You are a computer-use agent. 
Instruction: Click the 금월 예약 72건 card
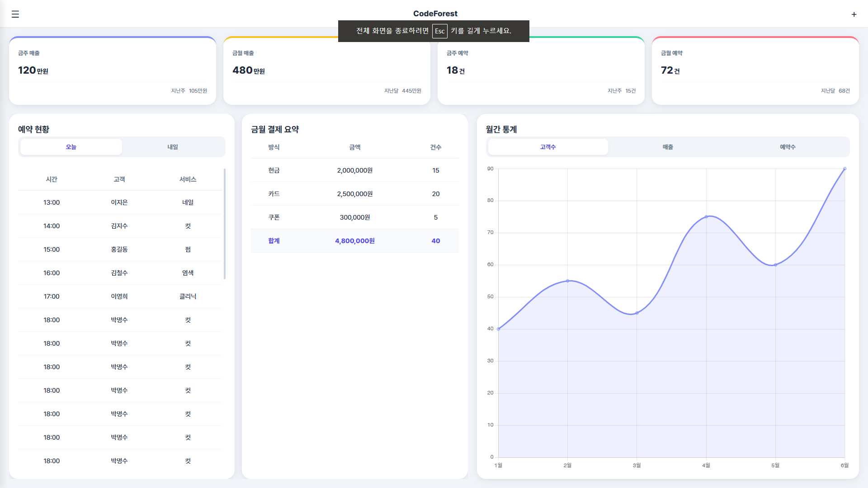[755, 71]
